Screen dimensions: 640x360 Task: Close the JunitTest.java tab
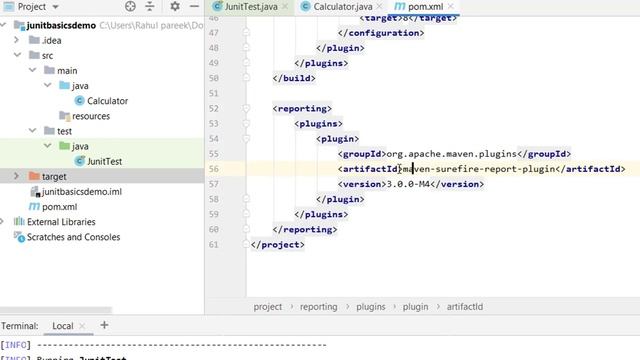pos(285,7)
